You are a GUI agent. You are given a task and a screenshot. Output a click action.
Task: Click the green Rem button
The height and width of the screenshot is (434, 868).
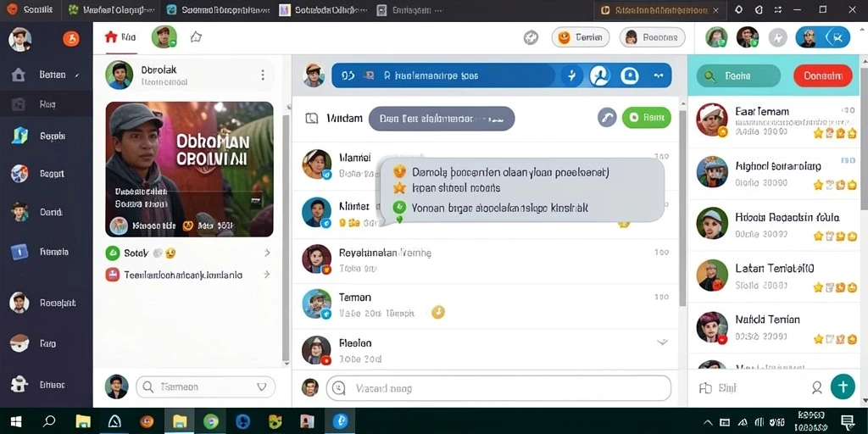click(646, 117)
